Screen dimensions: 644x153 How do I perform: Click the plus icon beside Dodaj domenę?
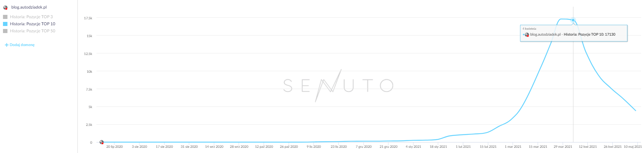[x=6, y=45]
